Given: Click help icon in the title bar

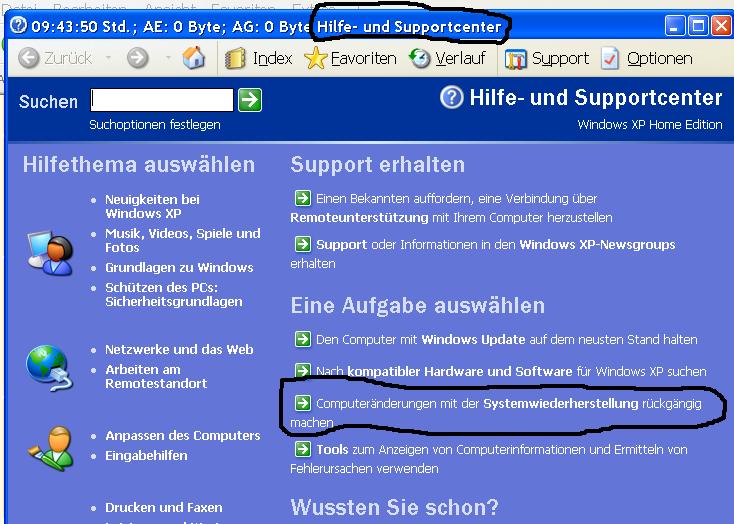Looking at the screenshot, I should [19, 25].
